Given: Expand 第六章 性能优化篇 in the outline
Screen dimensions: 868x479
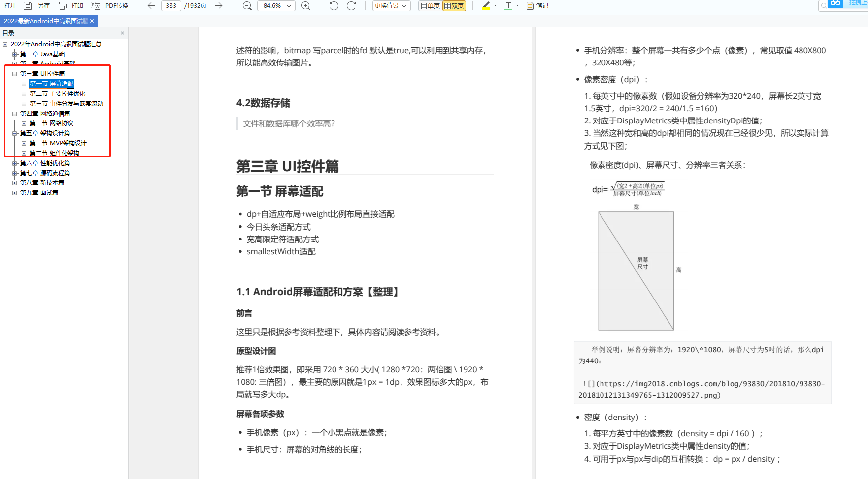Looking at the screenshot, I should click(15, 163).
